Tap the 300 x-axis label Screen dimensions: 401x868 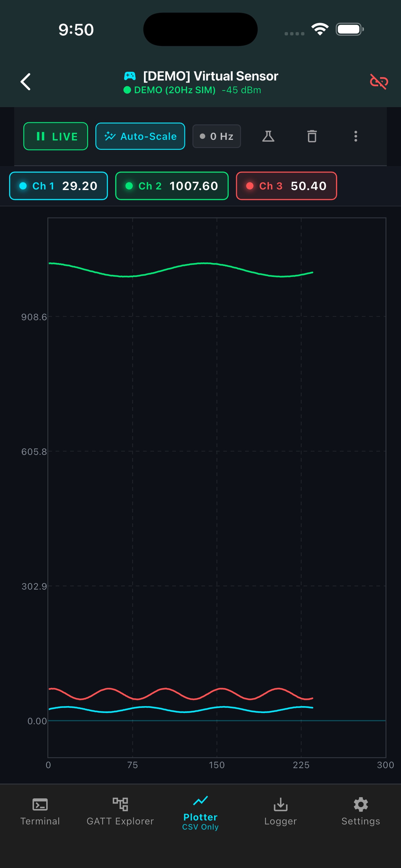point(385,765)
